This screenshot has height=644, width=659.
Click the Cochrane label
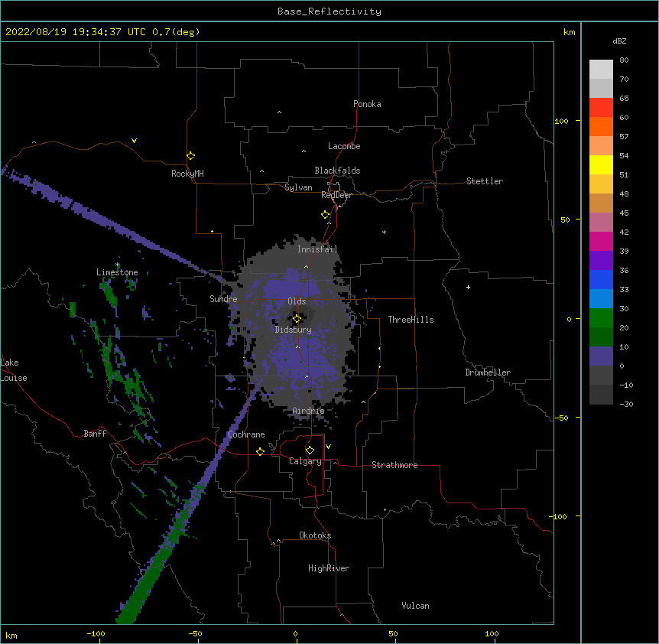pos(247,434)
